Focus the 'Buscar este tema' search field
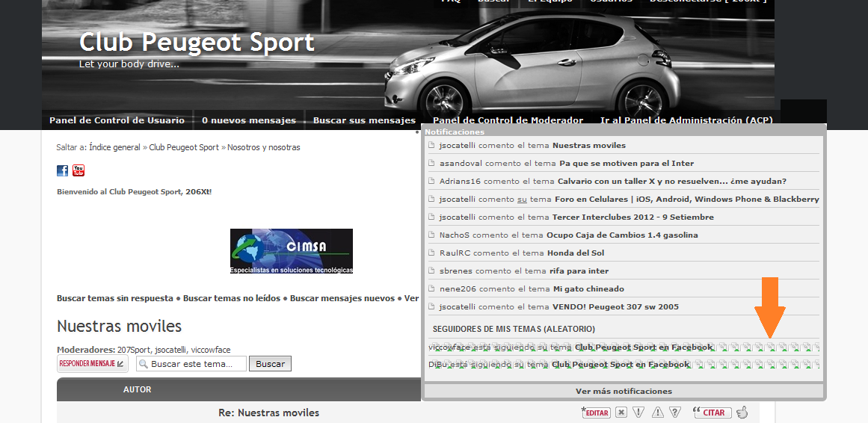Viewport: 868px width, 423px height. [x=191, y=364]
